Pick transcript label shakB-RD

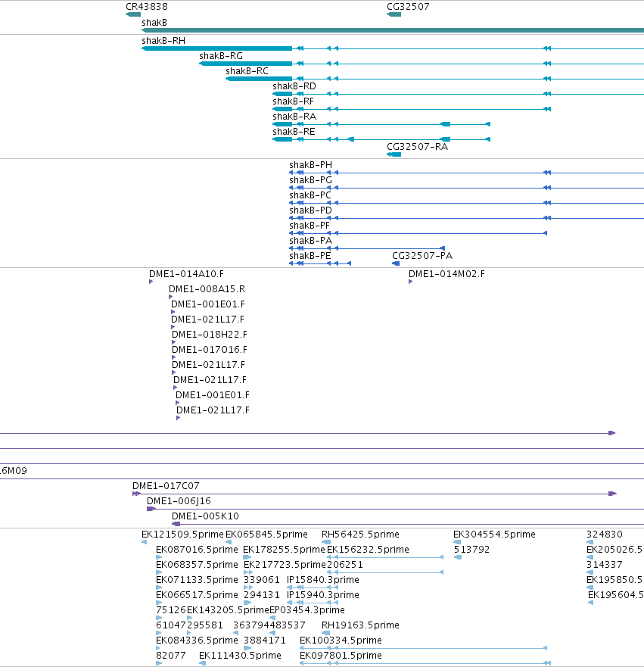pos(294,86)
